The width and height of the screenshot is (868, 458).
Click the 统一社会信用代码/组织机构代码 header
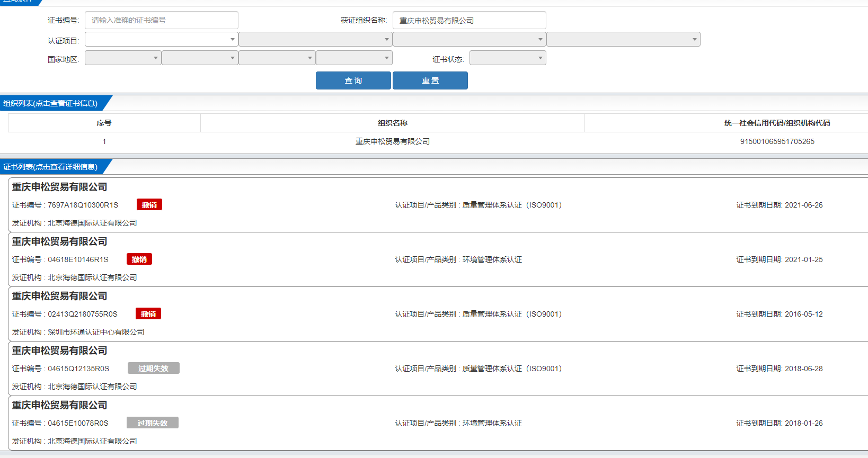click(777, 123)
